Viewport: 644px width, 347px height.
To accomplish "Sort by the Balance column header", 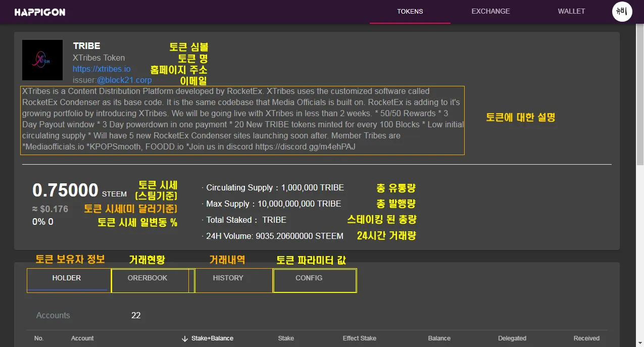I will pyautogui.click(x=439, y=338).
